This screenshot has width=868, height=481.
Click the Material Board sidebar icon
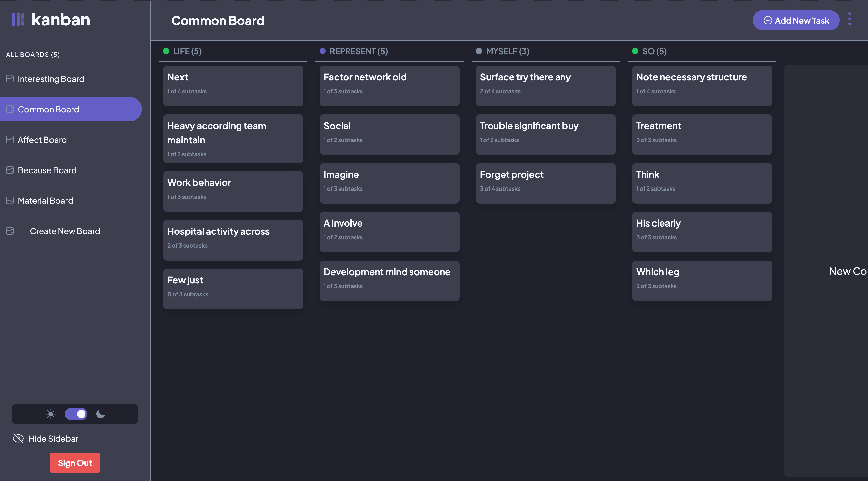tap(10, 200)
